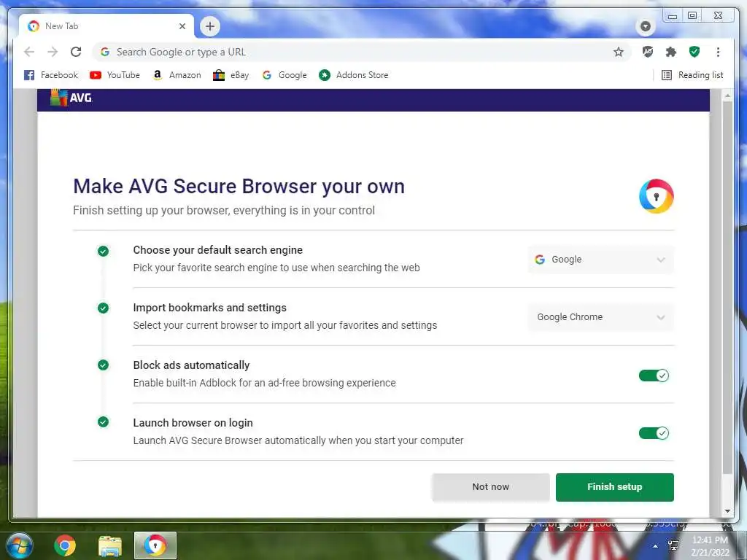747x560 pixels.
Task: Click 'Import bookmarks and settings' text
Action: pos(209,308)
